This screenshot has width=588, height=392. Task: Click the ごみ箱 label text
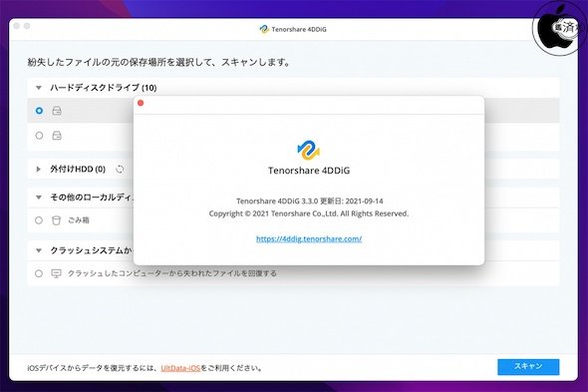79,220
